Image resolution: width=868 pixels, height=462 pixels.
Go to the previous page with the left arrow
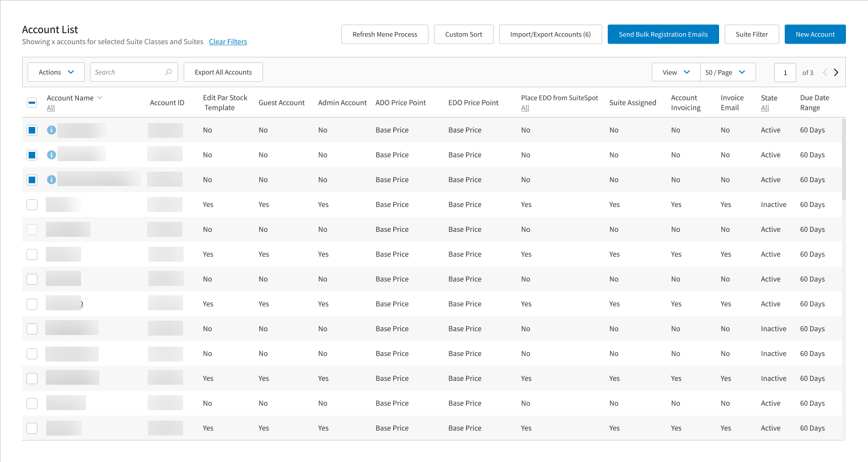pyautogui.click(x=825, y=72)
